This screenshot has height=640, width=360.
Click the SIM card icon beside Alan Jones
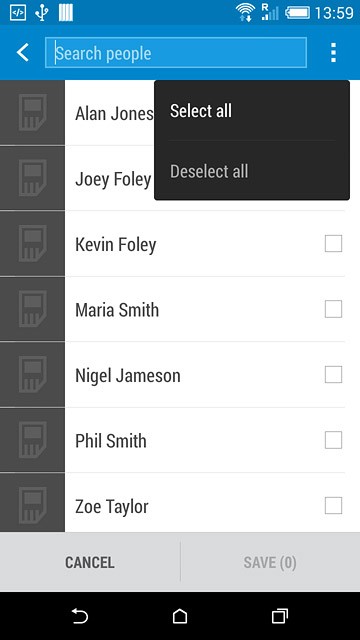(32, 113)
